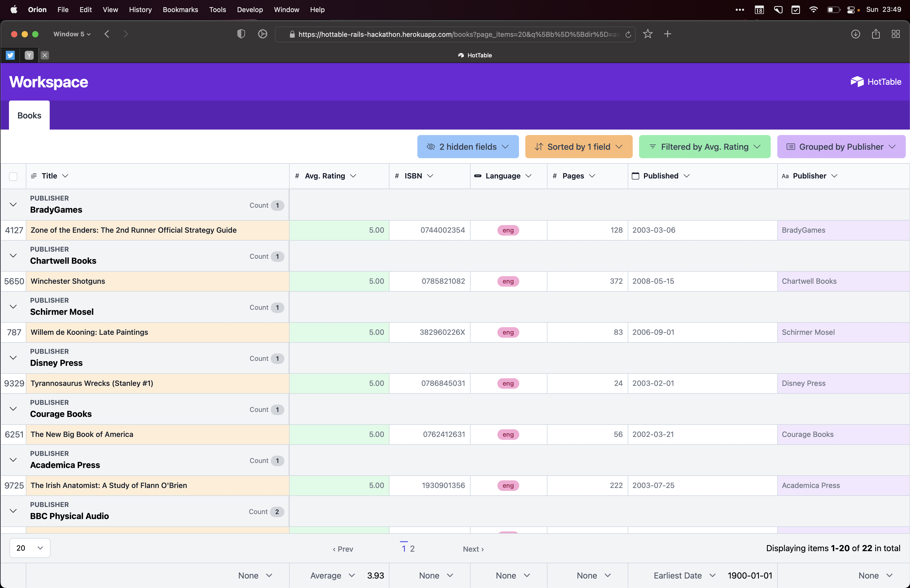Viewport: 910px width, 588px height.
Task: Click the HotTable logo icon
Action: [x=857, y=81]
